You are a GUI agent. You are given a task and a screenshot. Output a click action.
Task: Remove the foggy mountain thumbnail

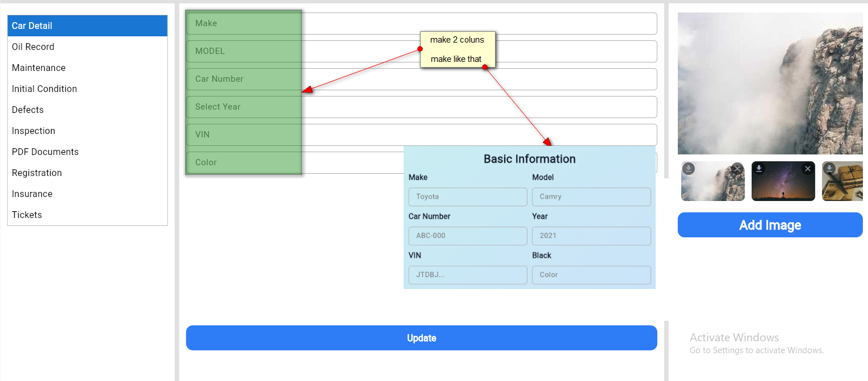pos(737,169)
